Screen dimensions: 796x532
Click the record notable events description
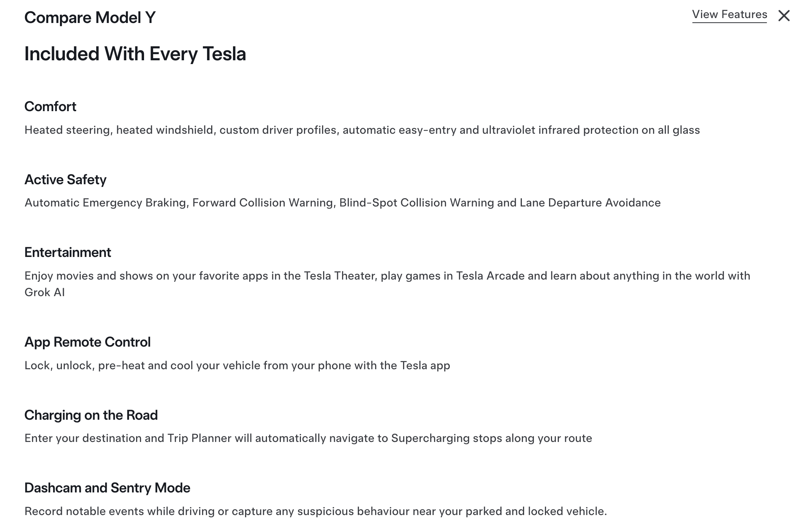[x=316, y=511]
